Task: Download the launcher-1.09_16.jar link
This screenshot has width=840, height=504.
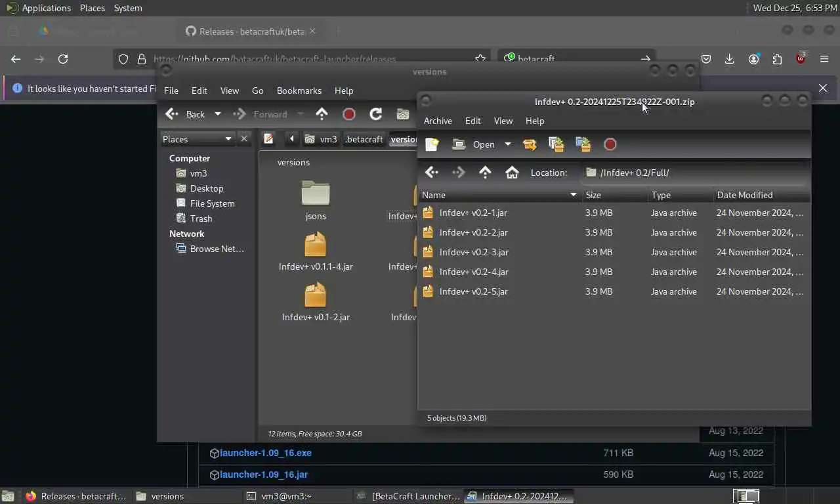Action: (264, 474)
